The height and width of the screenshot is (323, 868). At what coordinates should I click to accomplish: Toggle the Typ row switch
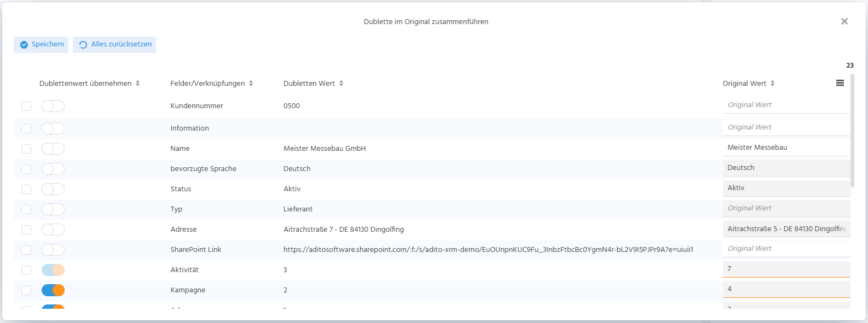tap(53, 209)
